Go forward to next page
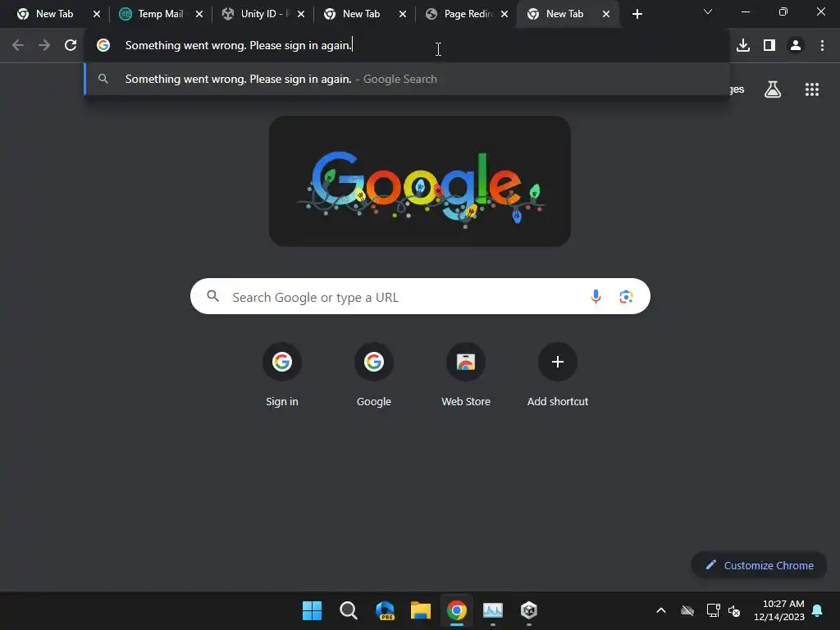Screen dimensions: 840x630 [x=44, y=46]
